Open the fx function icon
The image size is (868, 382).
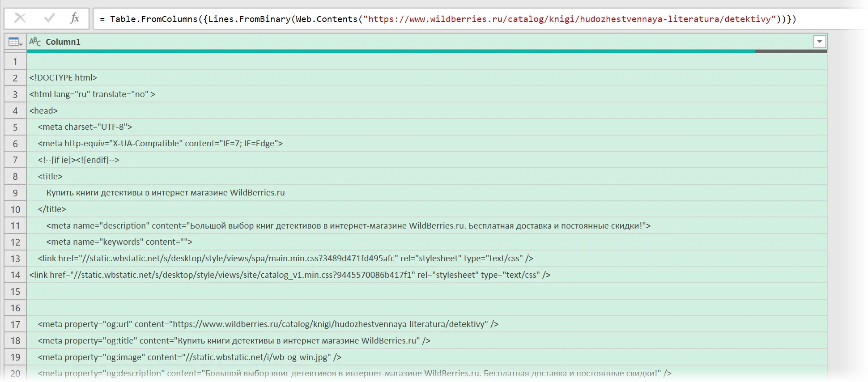coord(75,18)
